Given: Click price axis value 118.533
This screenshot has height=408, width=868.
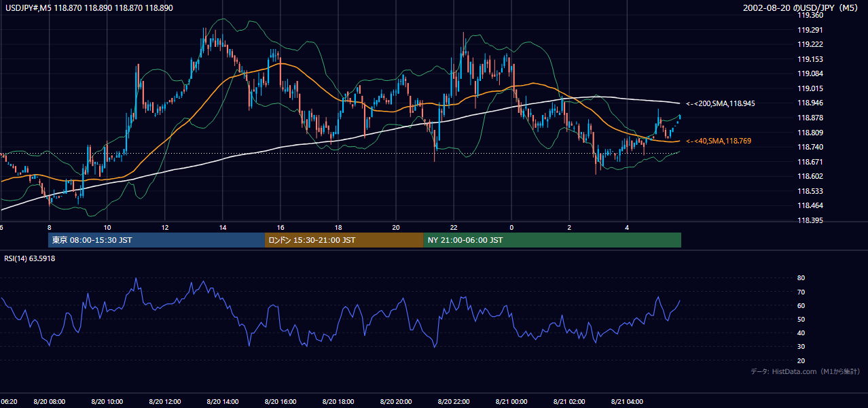Looking at the screenshot, I should click(x=812, y=191).
